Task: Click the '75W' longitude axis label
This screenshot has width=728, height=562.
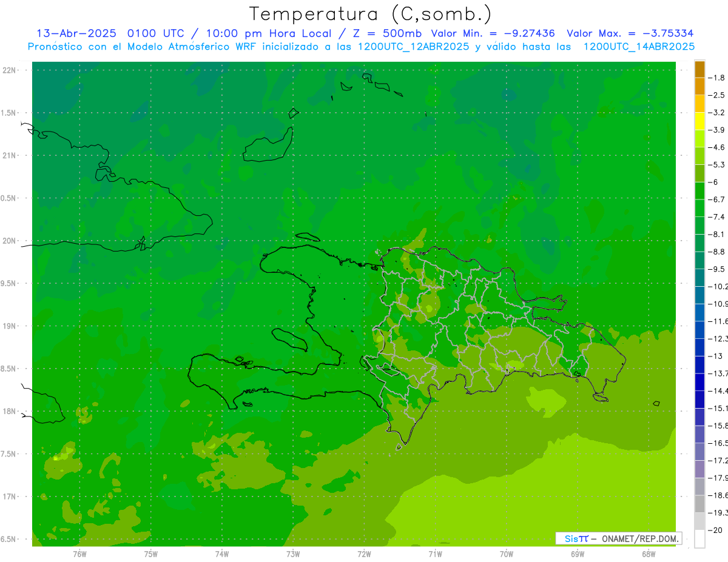Action: pos(151,554)
